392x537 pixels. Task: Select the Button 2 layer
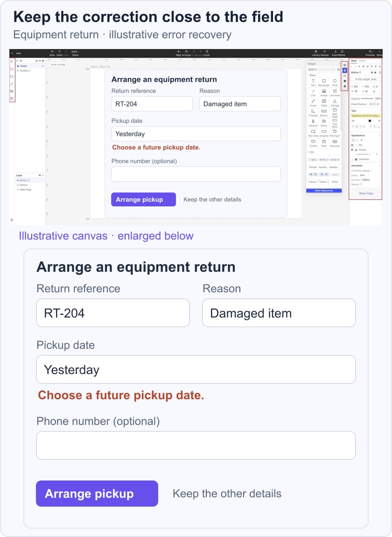coord(30,180)
